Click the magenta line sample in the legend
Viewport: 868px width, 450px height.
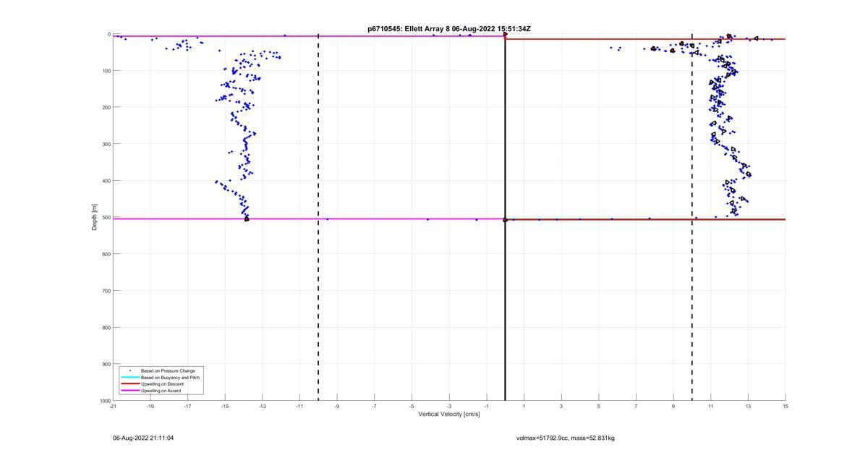(x=129, y=391)
